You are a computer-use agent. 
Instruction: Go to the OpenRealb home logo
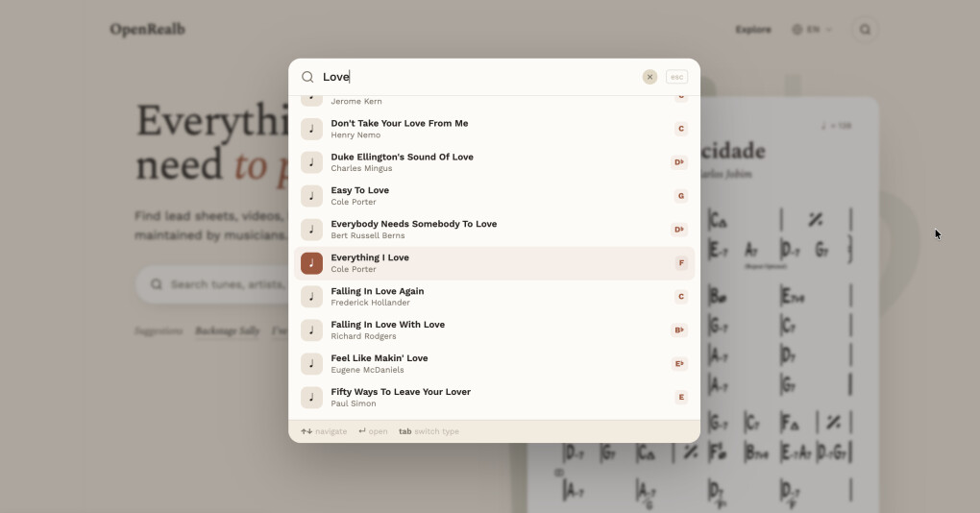tap(148, 30)
